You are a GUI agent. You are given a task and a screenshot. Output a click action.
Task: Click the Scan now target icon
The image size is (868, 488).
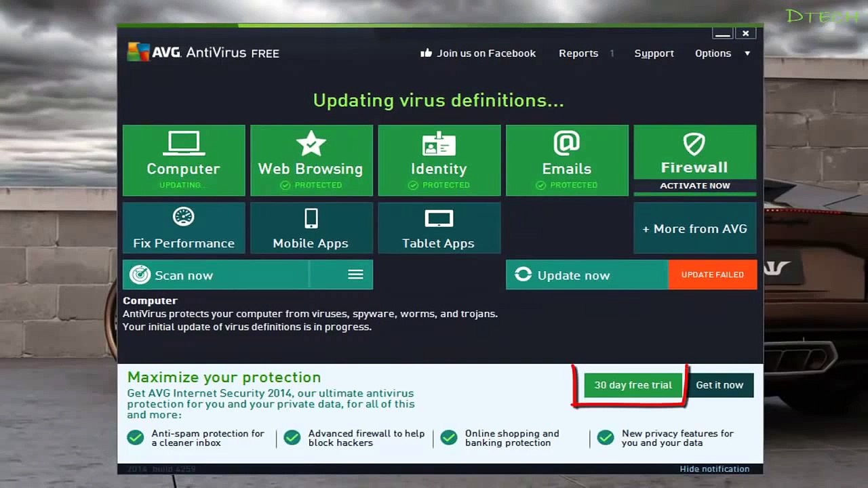[x=140, y=274]
